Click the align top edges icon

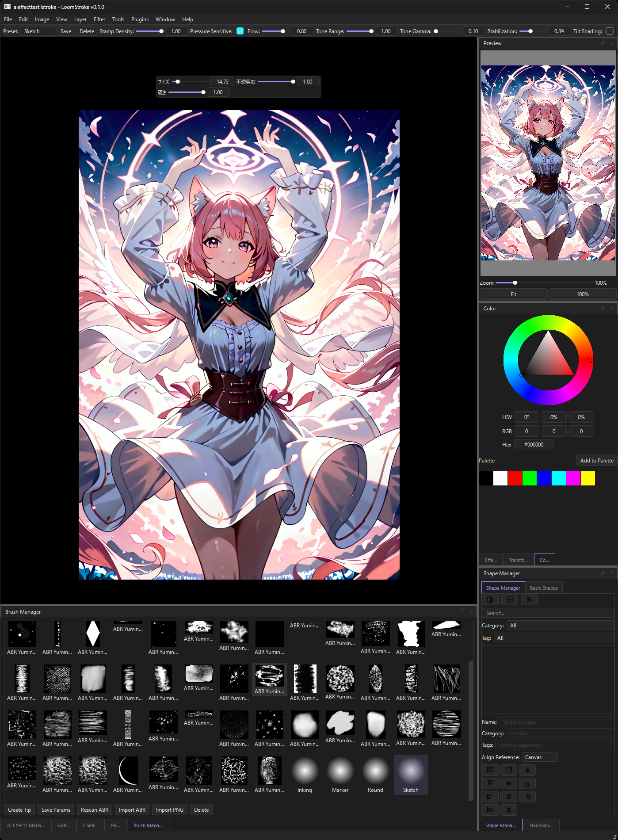click(490, 783)
